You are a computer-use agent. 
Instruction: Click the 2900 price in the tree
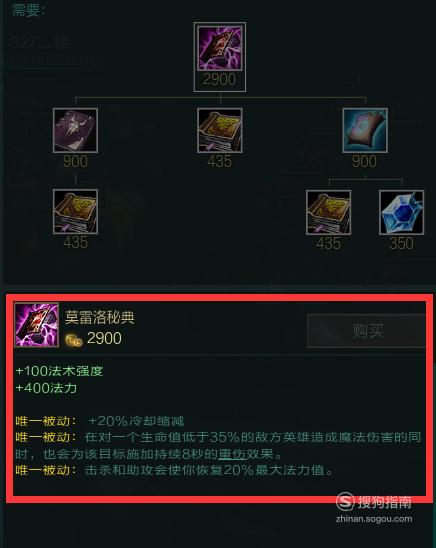(x=219, y=79)
